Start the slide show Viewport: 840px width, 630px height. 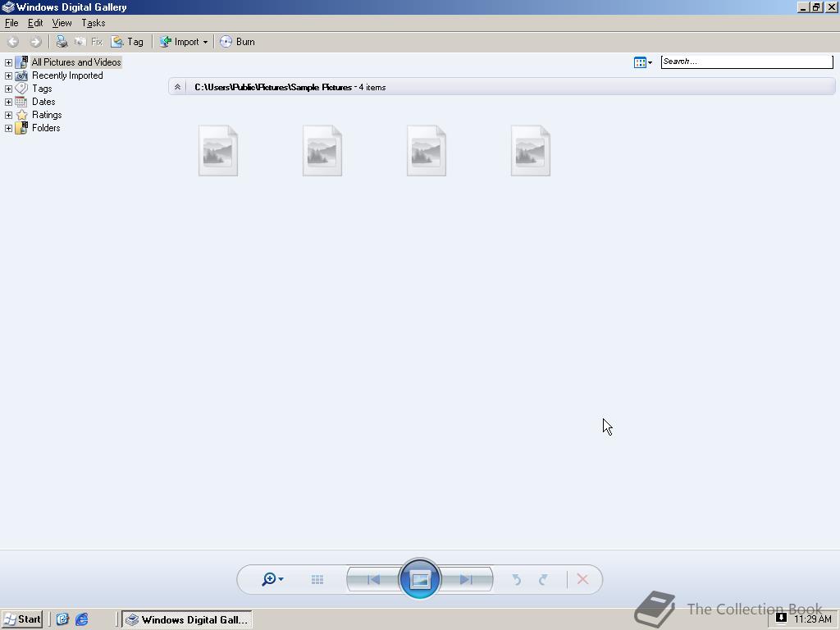(x=420, y=579)
